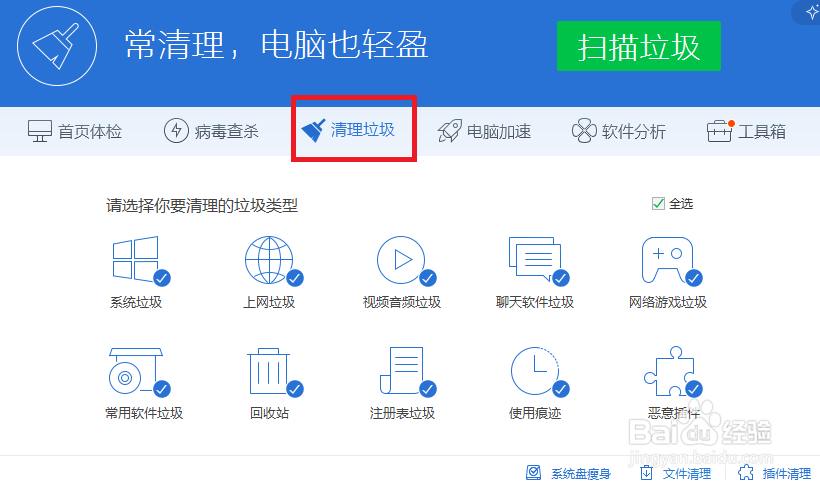Uncheck the checkmark badge on 常用软件垃圾

click(162, 389)
